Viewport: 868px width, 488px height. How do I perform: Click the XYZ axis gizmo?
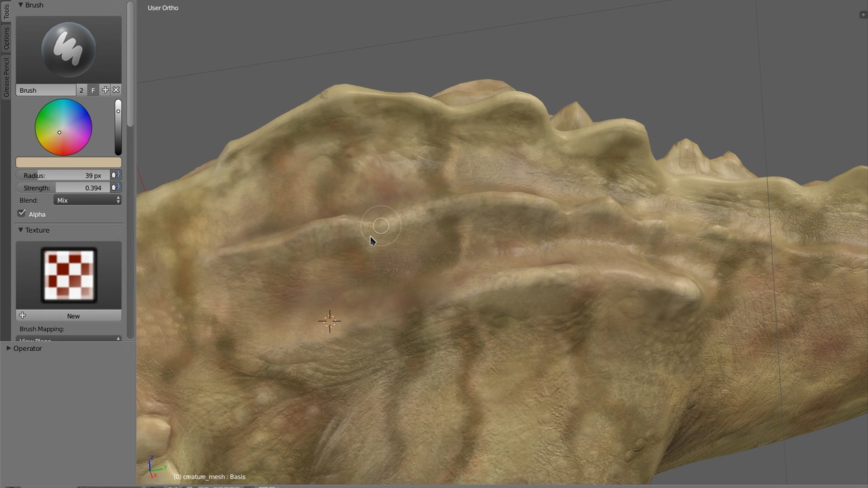tap(155, 466)
